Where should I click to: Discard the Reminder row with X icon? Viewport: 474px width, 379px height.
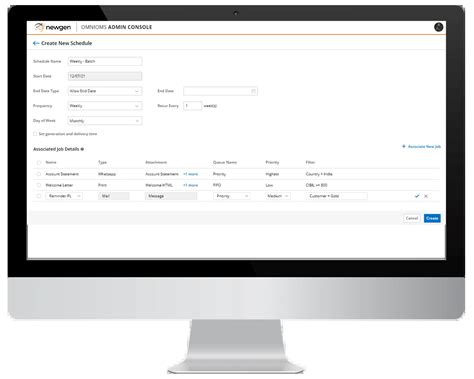[426, 196]
